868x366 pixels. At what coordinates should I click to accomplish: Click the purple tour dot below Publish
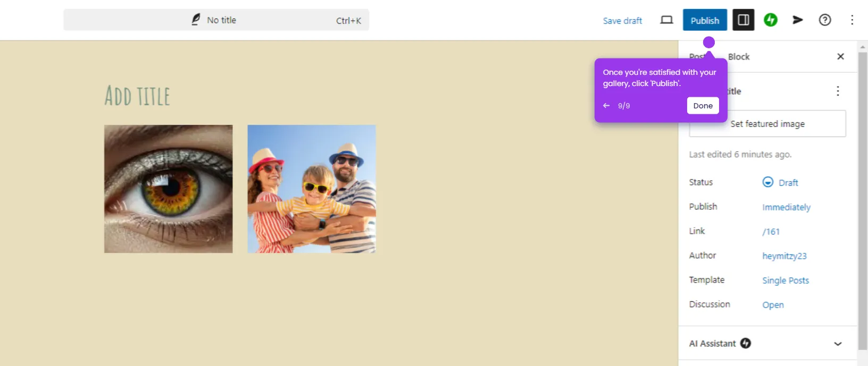708,42
